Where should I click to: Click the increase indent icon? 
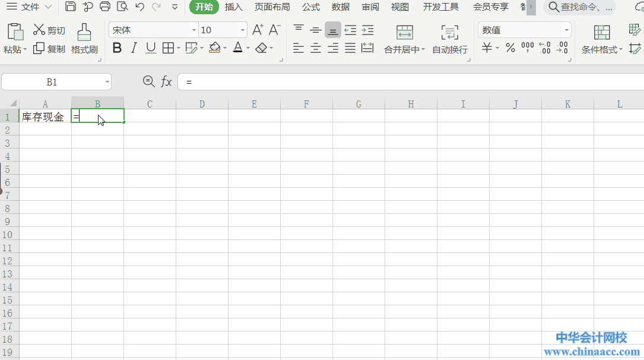point(367,30)
